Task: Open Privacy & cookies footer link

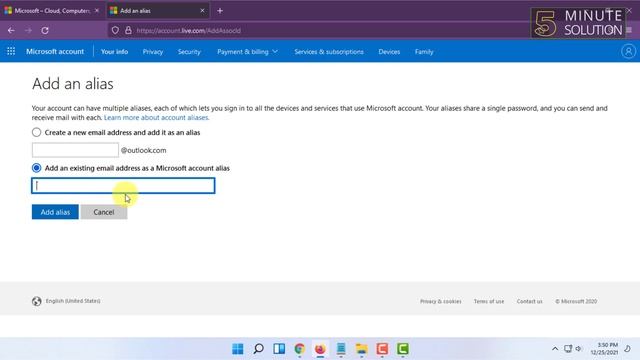Action: [440, 301]
